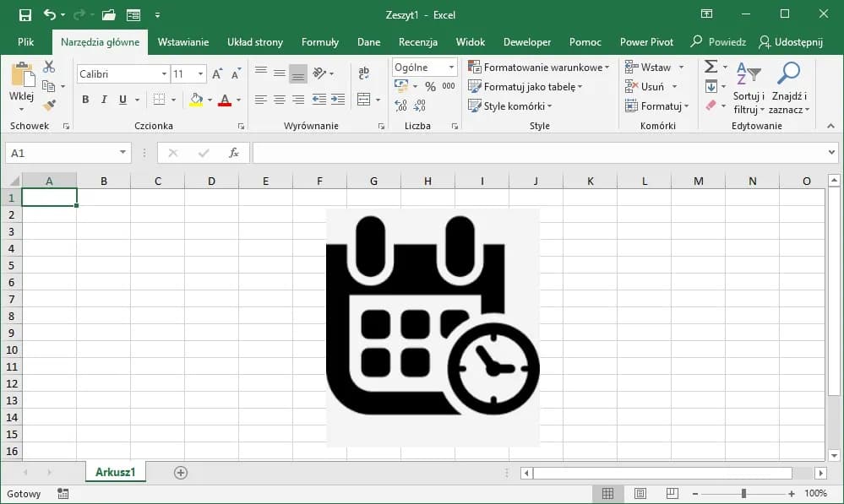Click the Cut scissors icon
Image resolution: width=844 pixels, height=504 pixels.
pyautogui.click(x=49, y=68)
